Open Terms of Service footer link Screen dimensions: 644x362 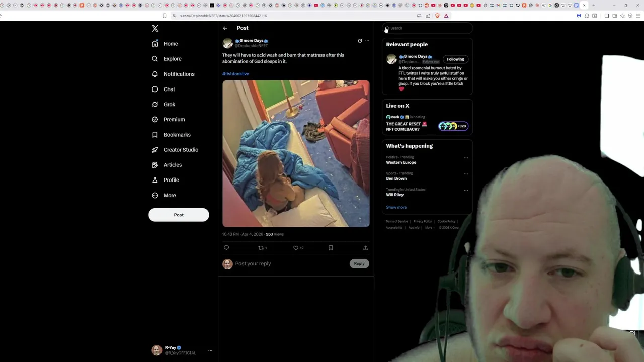[x=397, y=221]
